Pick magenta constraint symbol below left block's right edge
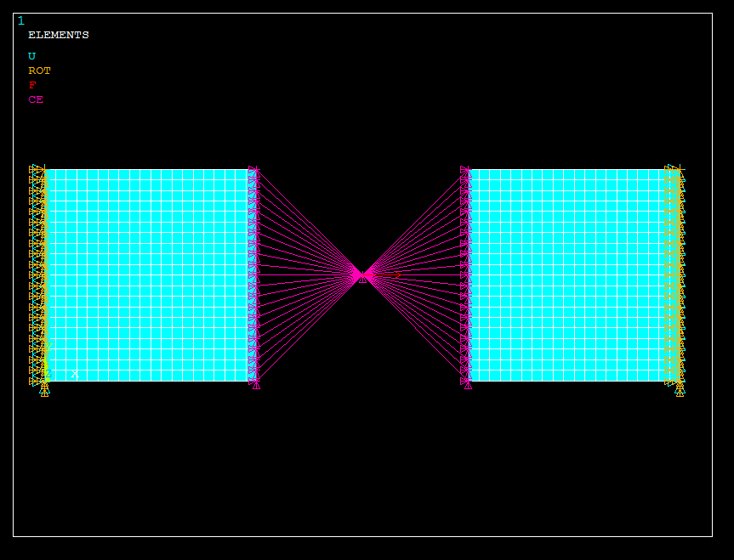 point(256,386)
